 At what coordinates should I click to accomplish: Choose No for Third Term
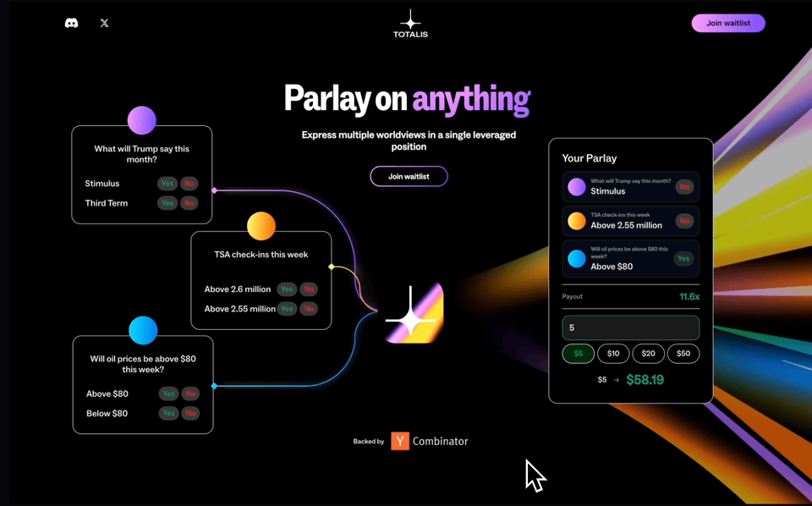[x=189, y=203]
